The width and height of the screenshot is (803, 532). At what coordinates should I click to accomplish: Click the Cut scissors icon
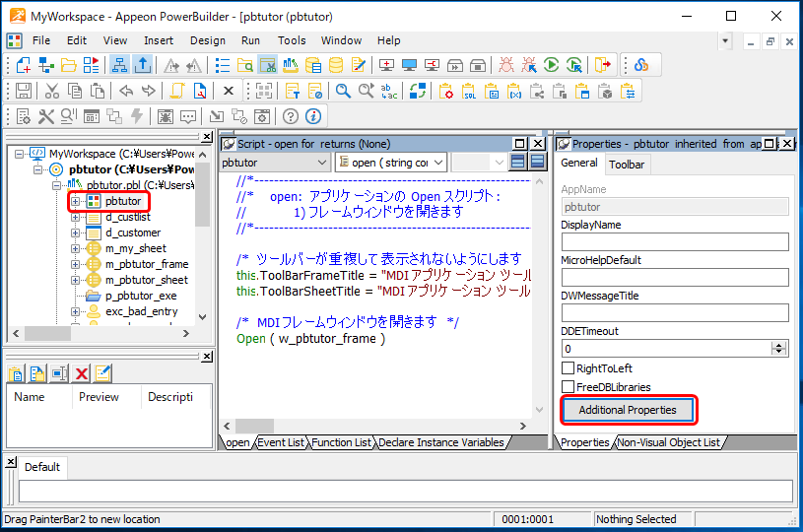click(x=51, y=92)
